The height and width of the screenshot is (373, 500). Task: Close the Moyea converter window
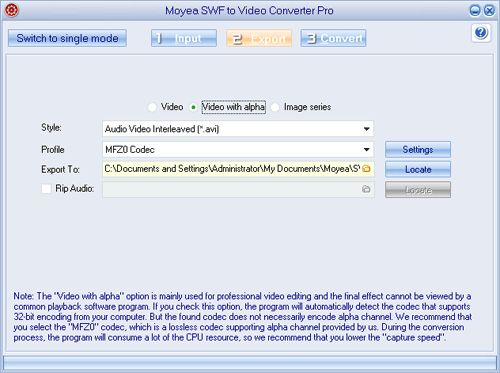click(489, 11)
